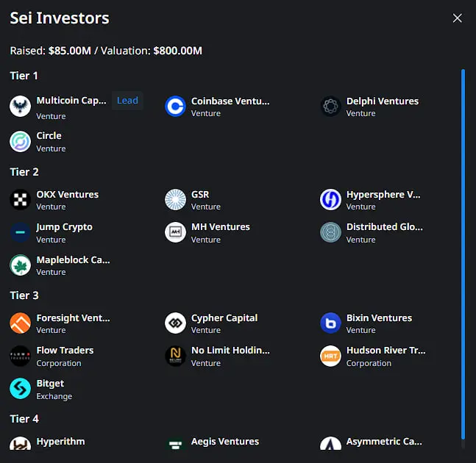Click the Hypersphere Ventures logo
Image resolution: width=476 pixels, height=463 pixels.
pyautogui.click(x=330, y=199)
